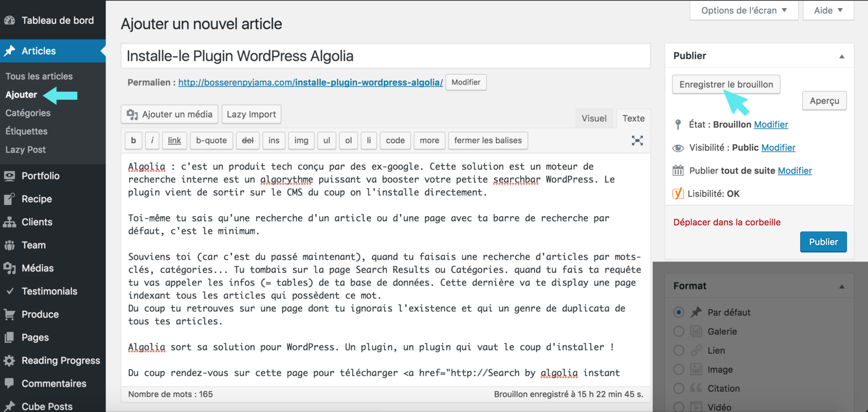Screen dimensions: 868x412
Task: Click the Reading Progress gear icon
Action: click(x=9, y=360)
